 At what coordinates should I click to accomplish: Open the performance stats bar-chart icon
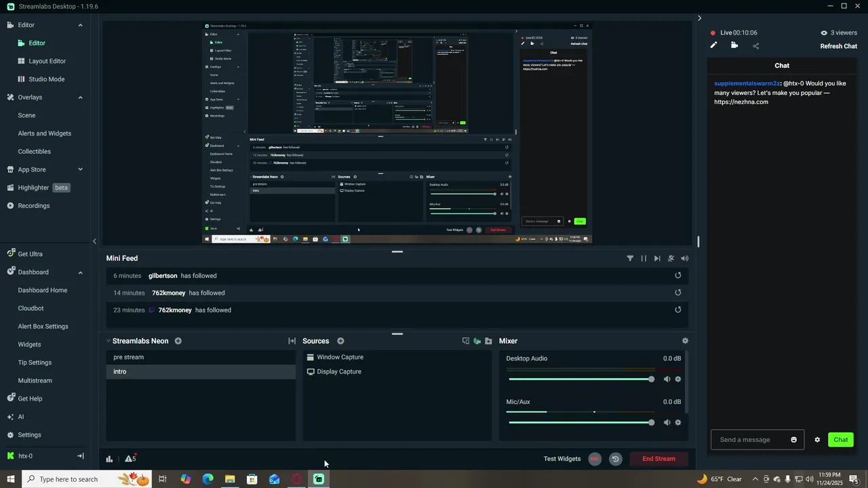pos(109,459)
